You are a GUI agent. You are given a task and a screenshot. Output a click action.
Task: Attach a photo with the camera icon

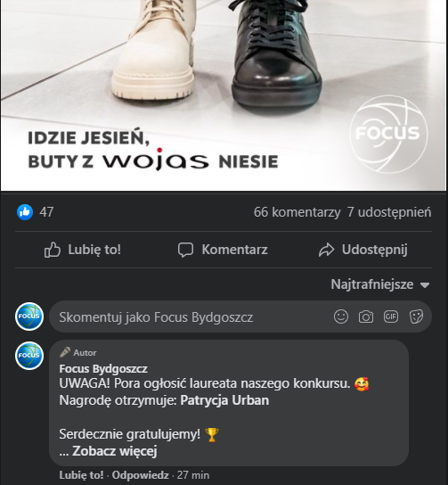(366, 316)
